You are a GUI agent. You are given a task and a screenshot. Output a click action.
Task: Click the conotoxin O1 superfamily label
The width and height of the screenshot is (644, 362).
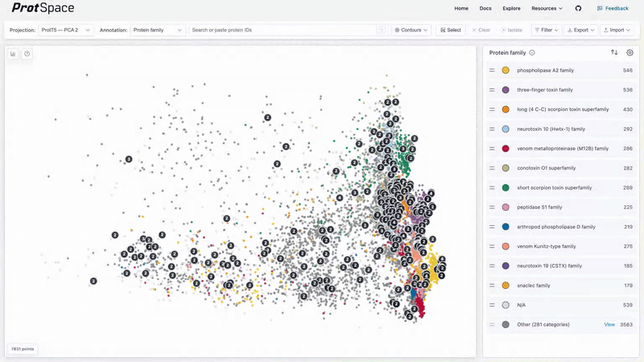click(x=547, y=168)
